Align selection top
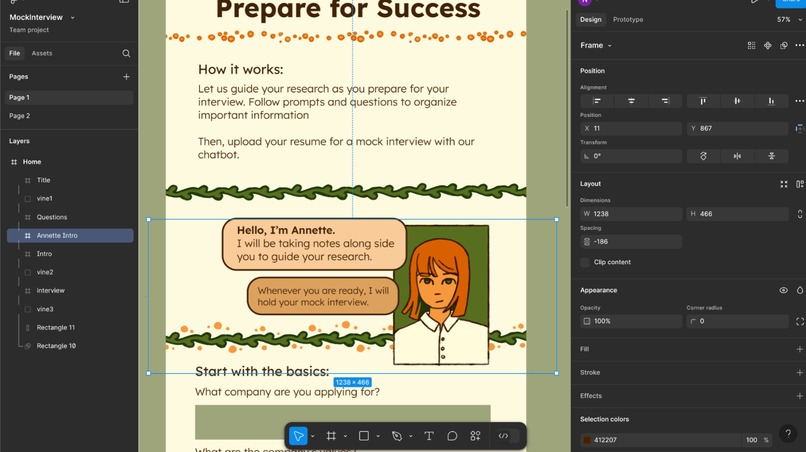Viewport: 806px width, 452px height. point(703,101)
